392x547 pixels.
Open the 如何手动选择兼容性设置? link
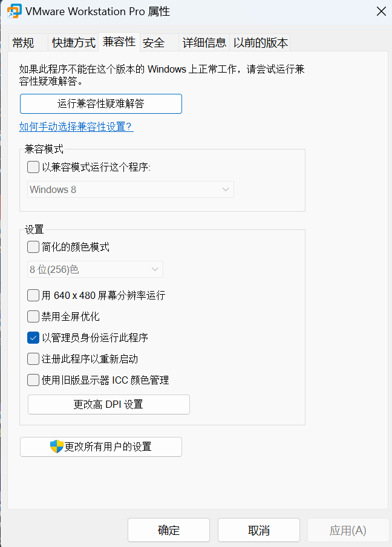[76, 126]
